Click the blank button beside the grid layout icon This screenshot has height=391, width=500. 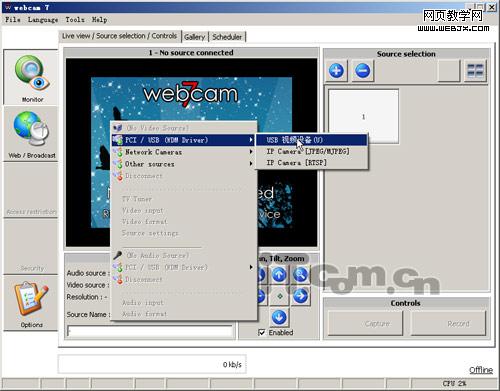(x=449, y=71)
